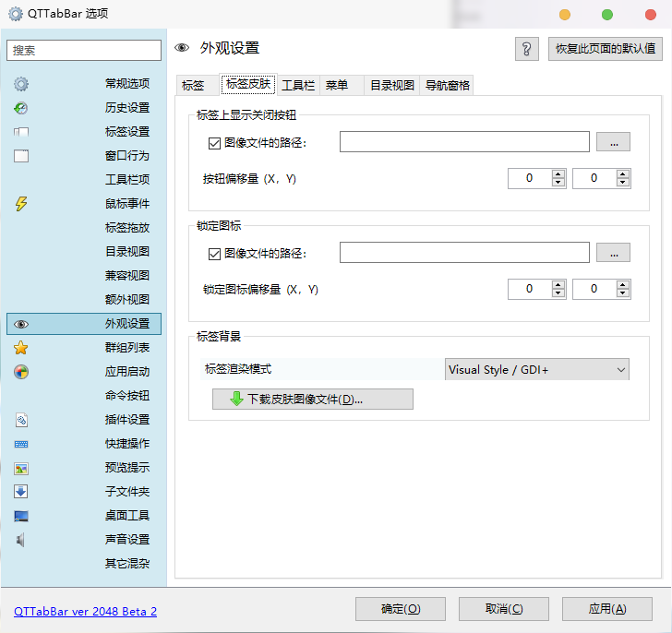This screenshot has width=672, height=633.
Task: Click the 取消(C) button
Action: coord(504,609)
